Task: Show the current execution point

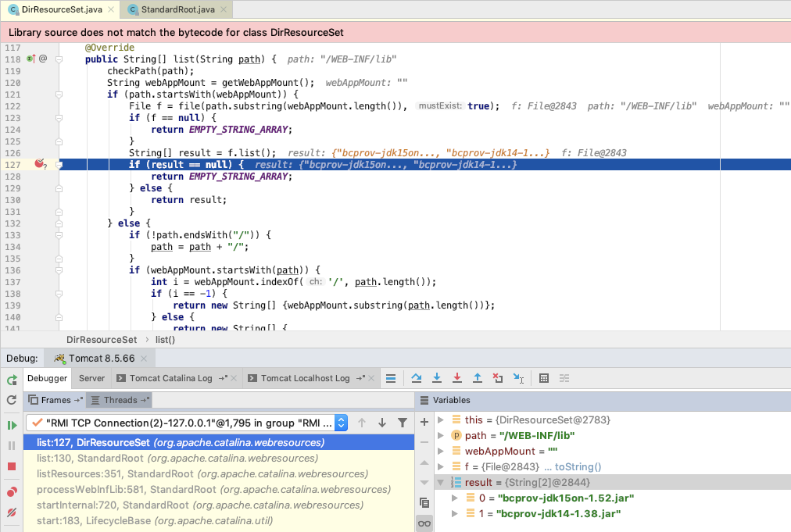Action: pos(391,379)
